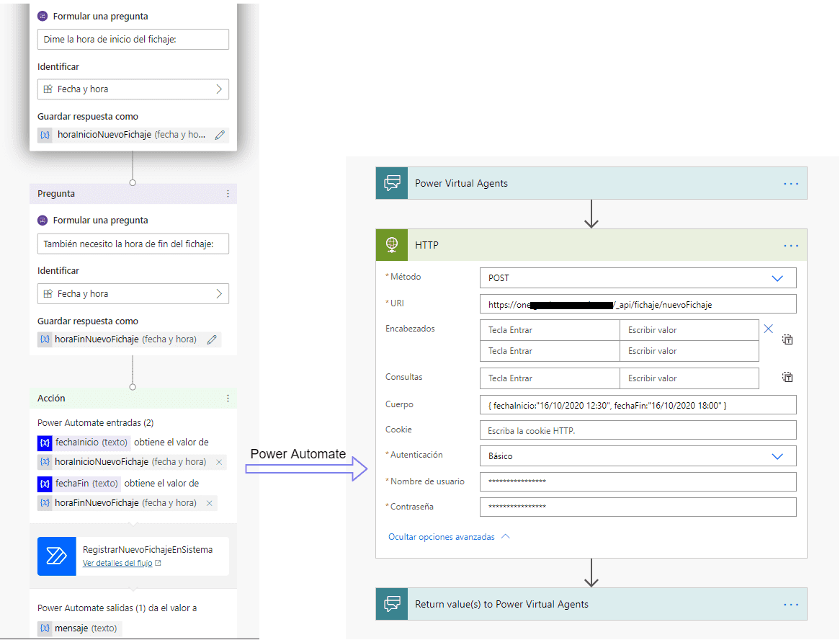The height and width of the screenshot is (640, 840).
Task: Click Formular una pregunta icon in second Pregunta
Action: [43, 221]
